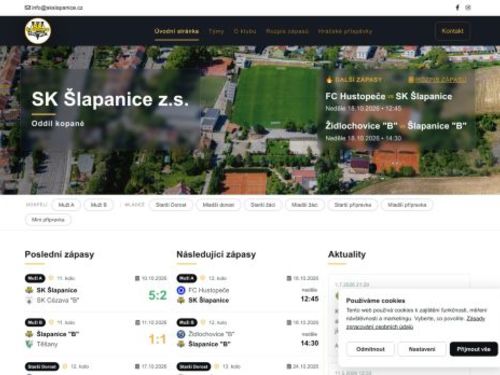Select the Starší žáci team chip

point(263,205)
